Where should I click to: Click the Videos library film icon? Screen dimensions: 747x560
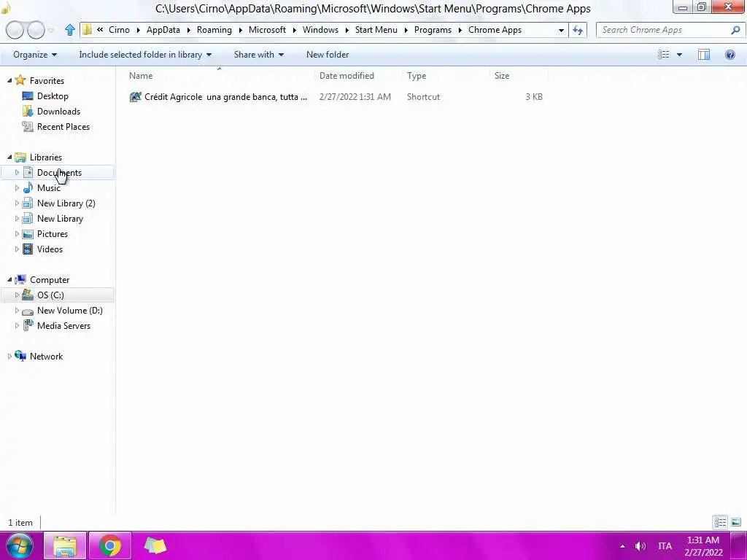(28, 249)
